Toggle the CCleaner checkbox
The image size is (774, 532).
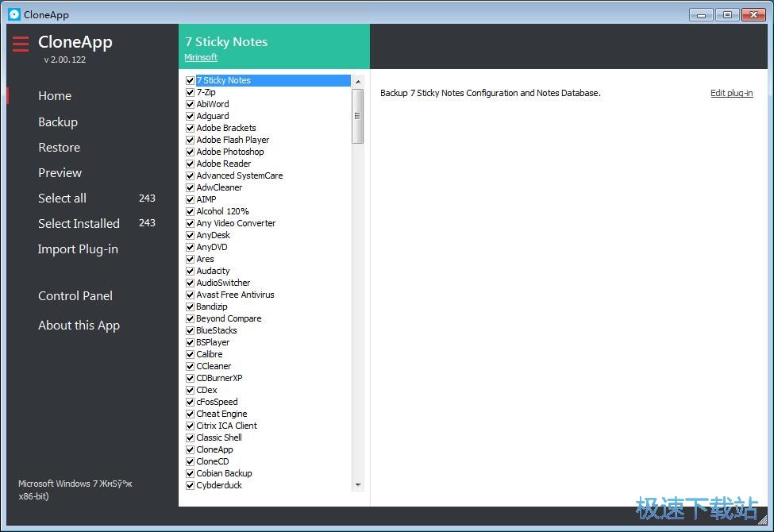click(x=190, y=367)
